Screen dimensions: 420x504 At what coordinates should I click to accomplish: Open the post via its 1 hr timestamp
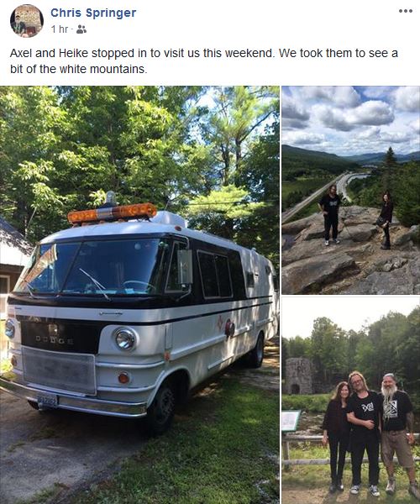click(60, 29)
